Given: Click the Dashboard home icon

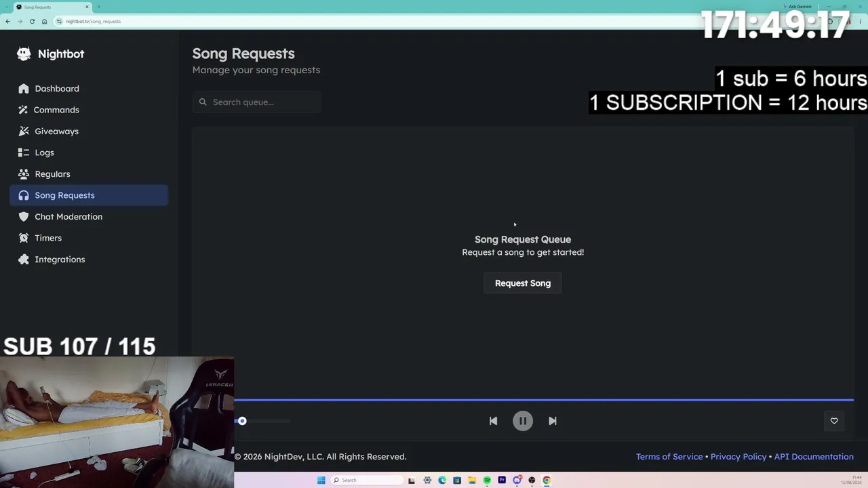Looking at the screenshot, I should click(x=24, y=89).
